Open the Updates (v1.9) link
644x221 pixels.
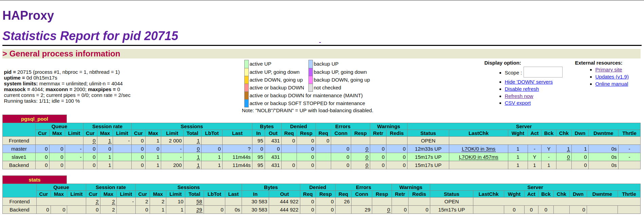point(612,77)
